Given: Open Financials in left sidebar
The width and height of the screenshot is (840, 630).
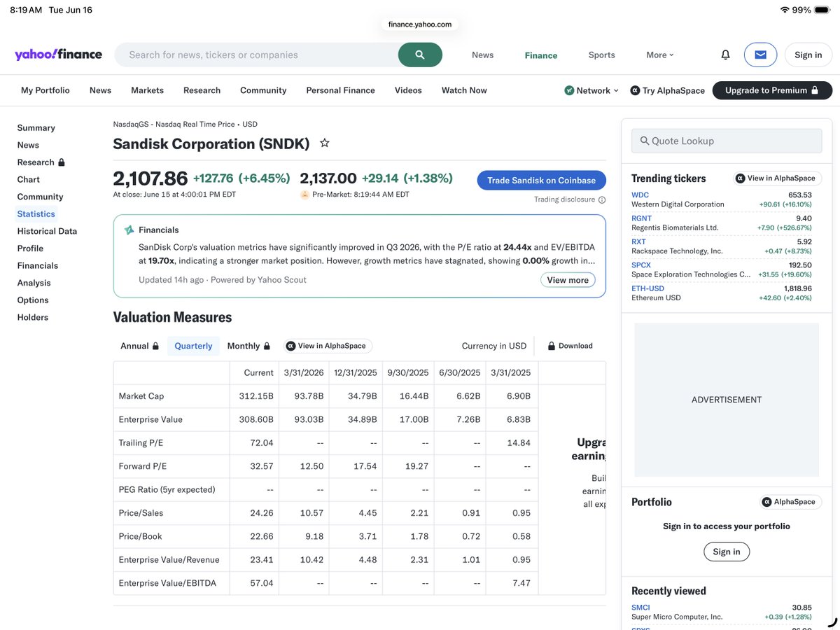Looking at the screenshot, I should pos(38,265).
